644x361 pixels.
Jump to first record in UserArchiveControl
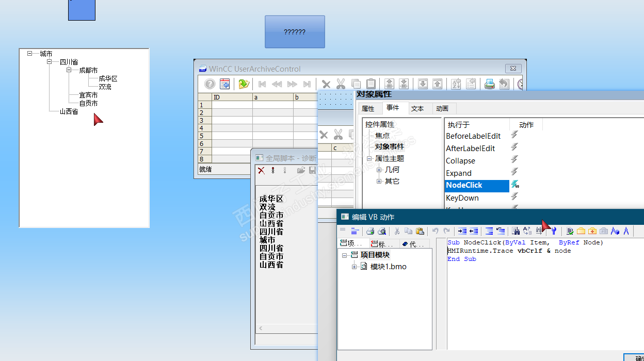(x=262, y=84)
